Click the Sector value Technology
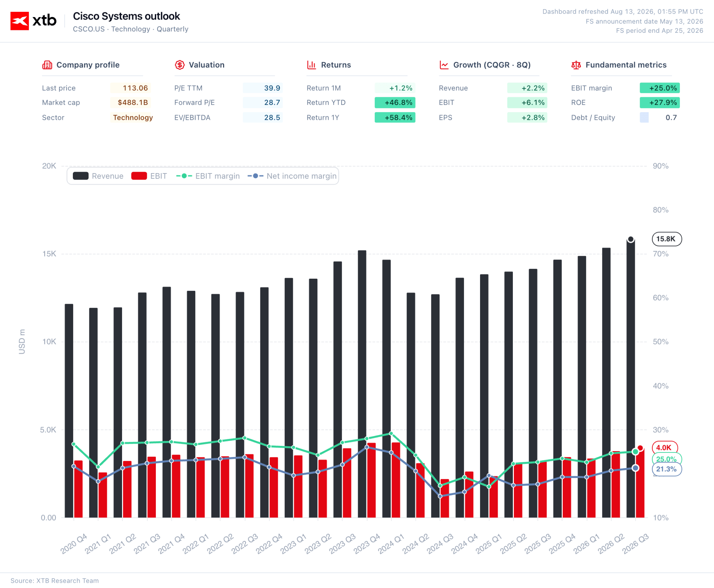This screenshot has height=588, width=714. pyautogui.click(x=133, y=117)
